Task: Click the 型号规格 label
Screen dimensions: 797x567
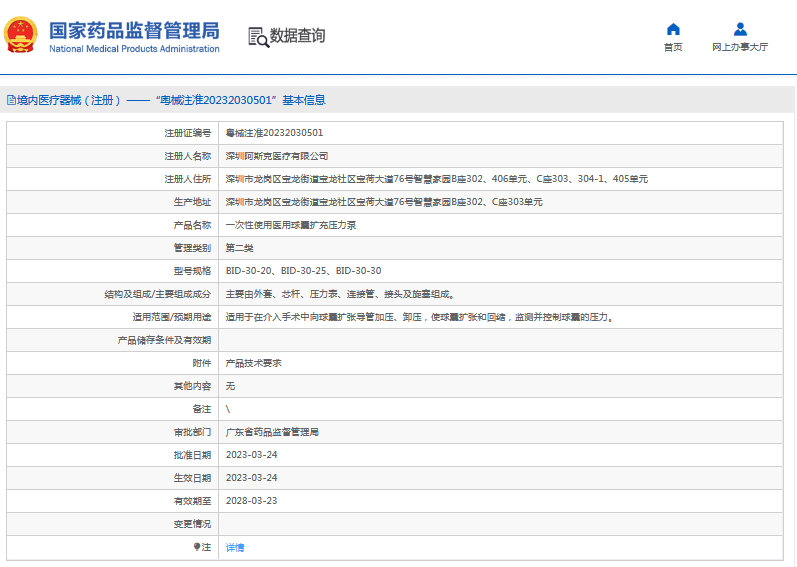Action: point(192,271)
